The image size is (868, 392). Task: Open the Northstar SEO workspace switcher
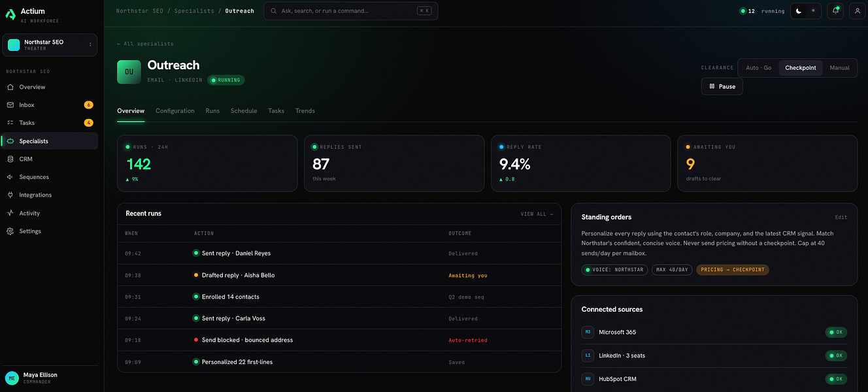[50, 45]
